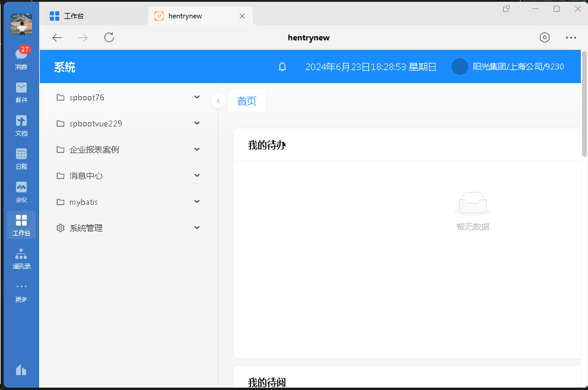Open the 日程 calendar icon

click(21, 158)
